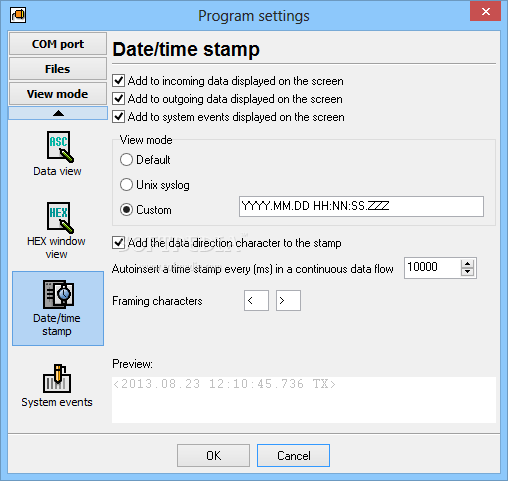The image size is (508, 481).
Task: Click the autoinsert interval value field
Action: pos(432,268)
